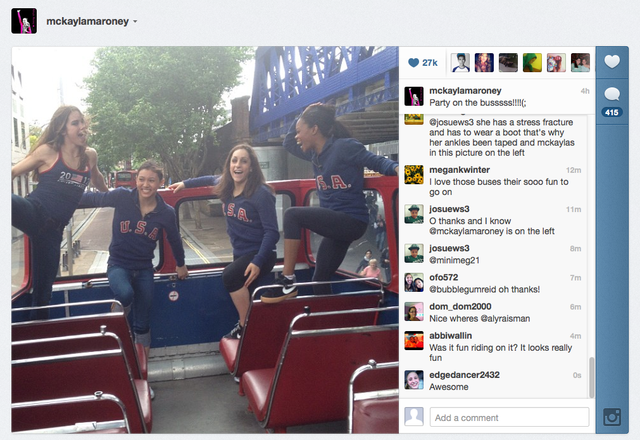
Task: Click the Add a comment field
Action: (509, 418)
